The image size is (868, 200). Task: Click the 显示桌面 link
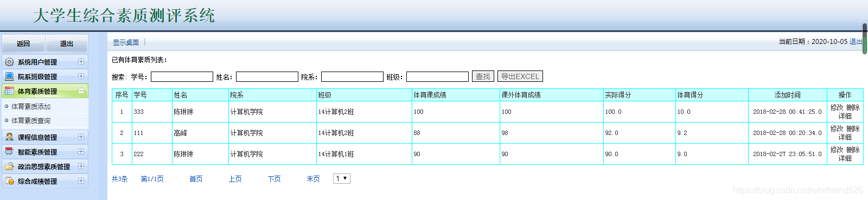126,42
